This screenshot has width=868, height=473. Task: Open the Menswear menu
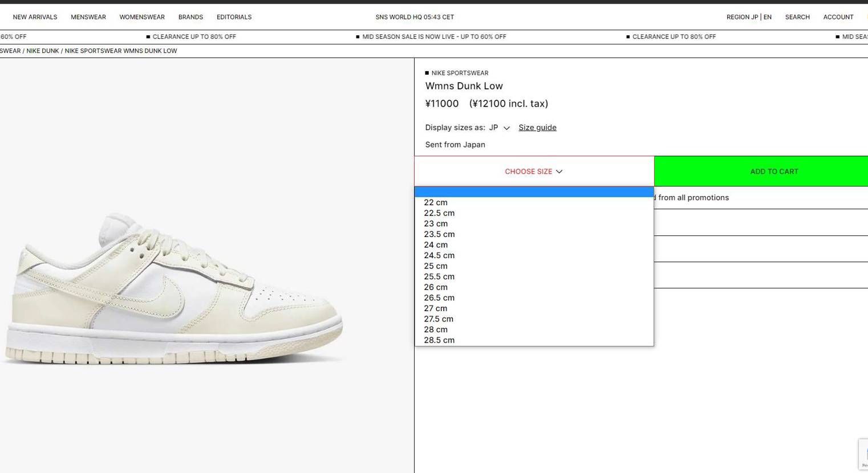88,17
